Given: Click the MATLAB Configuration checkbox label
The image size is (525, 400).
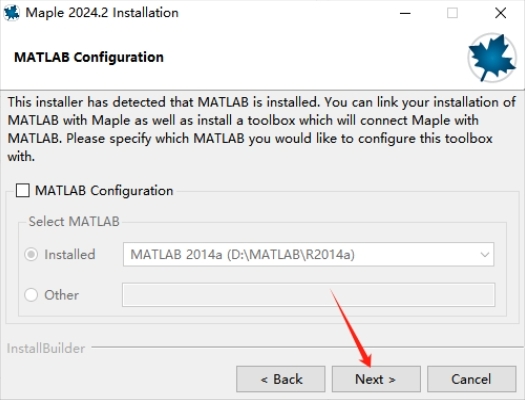Looking at the screenshot, I should click(x=104, y=191).
